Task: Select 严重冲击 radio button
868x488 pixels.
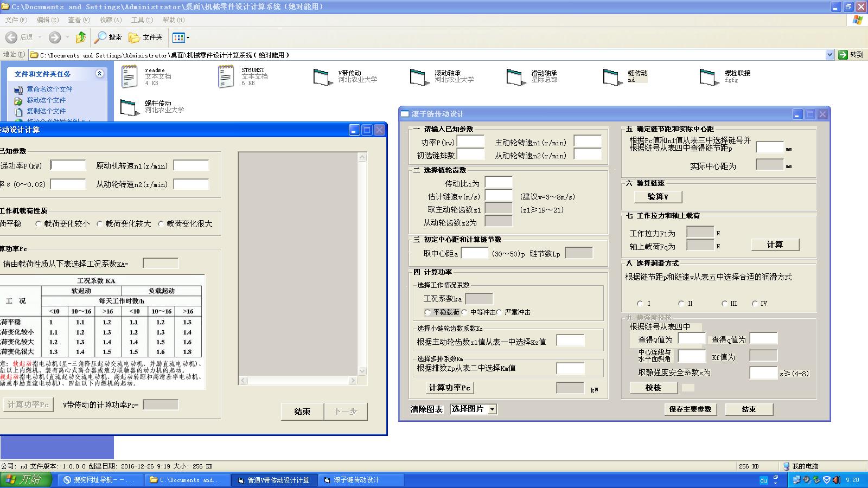Action: click(x=499, y=312)
